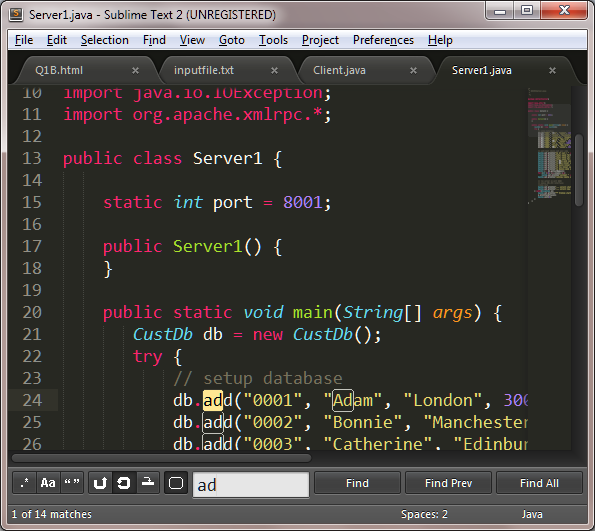
Task: Minimize the Sublime Text window
Action: (500, 11)
